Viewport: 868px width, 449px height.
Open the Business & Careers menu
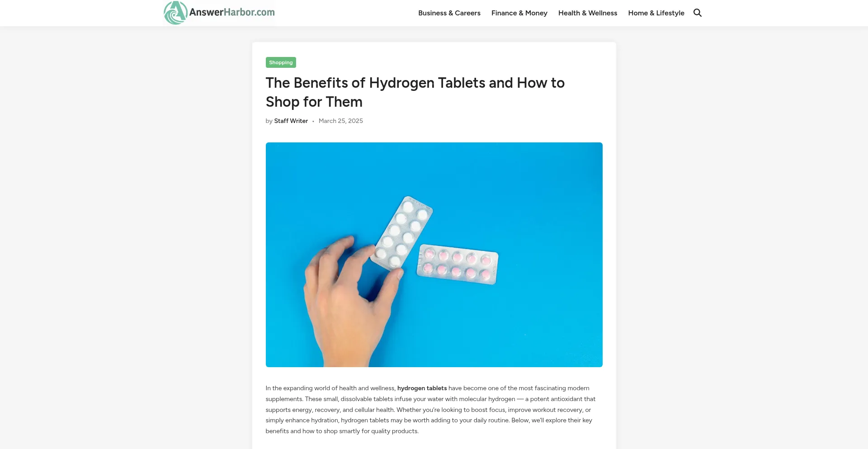tap(449, 13)
